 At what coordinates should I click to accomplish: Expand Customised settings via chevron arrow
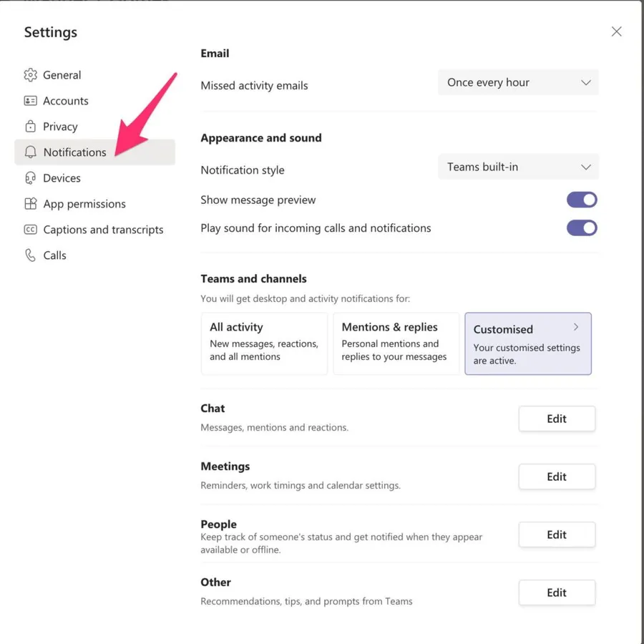[x=576, y=327]
